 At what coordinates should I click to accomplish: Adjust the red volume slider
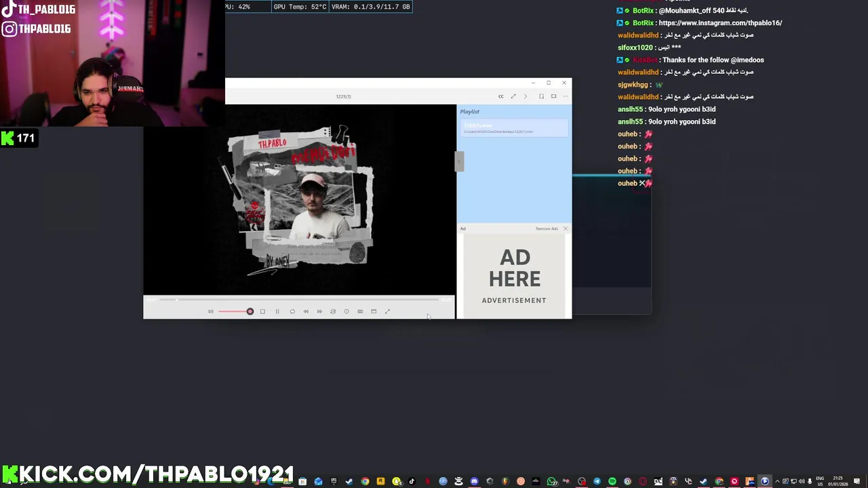235,312
